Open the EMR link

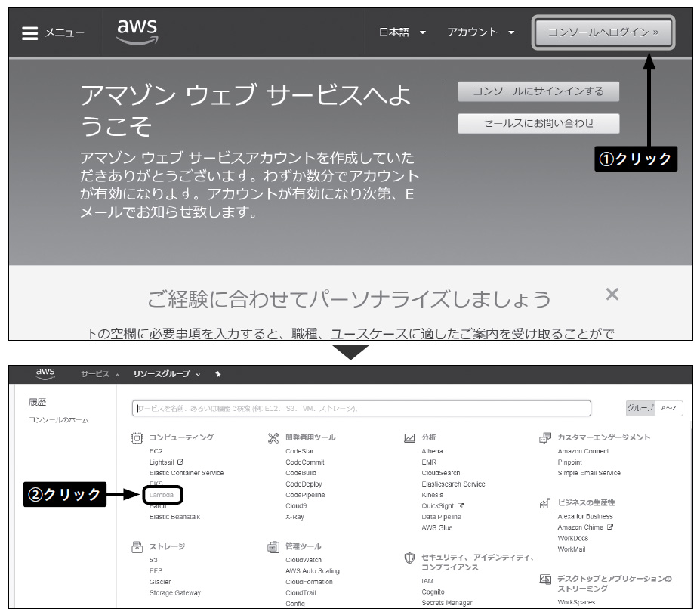[x=429, y=462]
